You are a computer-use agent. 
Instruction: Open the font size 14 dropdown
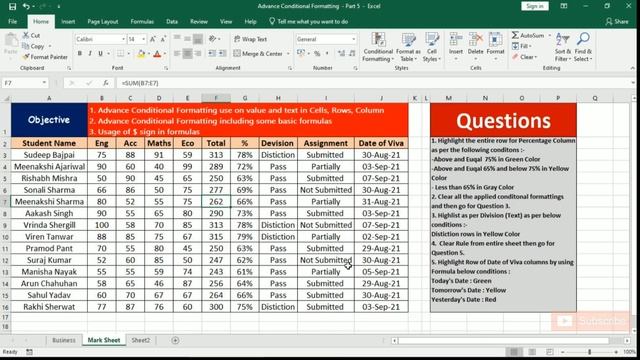click(144, 39)
